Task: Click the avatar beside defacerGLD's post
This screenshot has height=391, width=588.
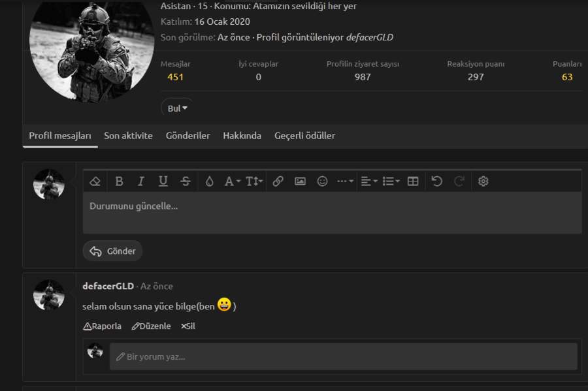Action: pos(49,295)
